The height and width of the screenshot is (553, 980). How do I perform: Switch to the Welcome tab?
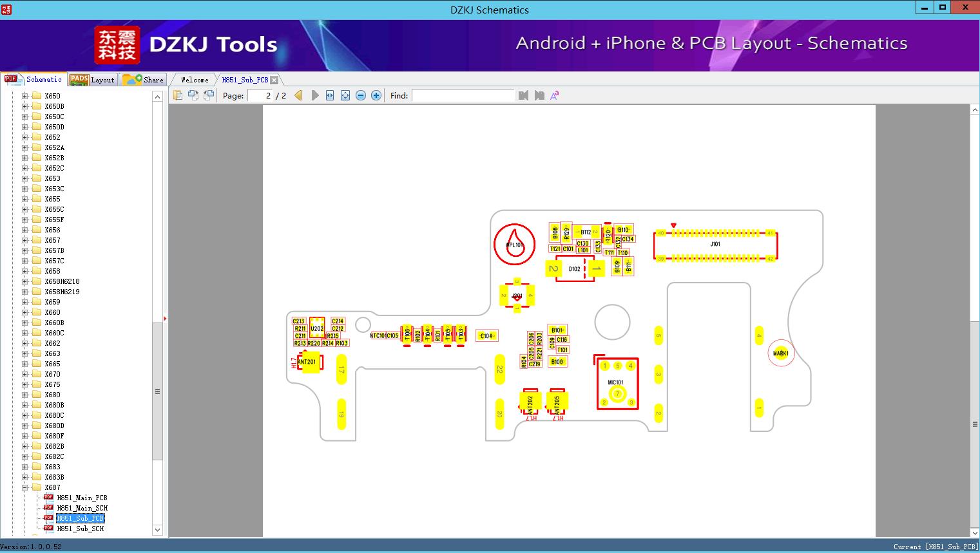tap(195, 80)
